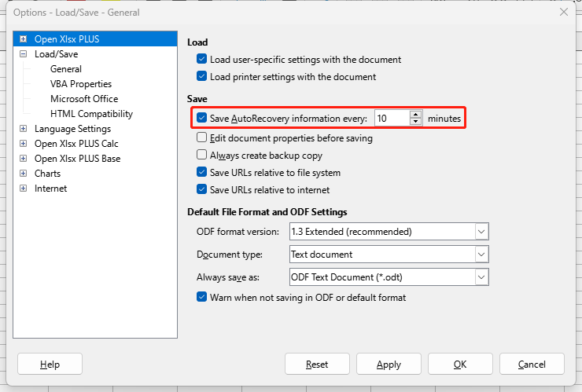Decrease AutoRecovery minutes with down arrow
The width and height of the screenshot is (582, 392).
416,122
